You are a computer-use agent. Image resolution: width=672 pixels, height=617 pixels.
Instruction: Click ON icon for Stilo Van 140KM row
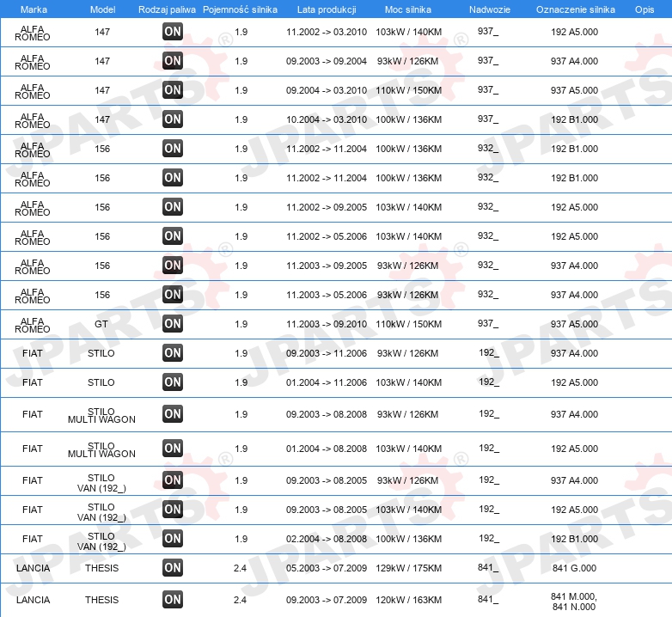173,509
